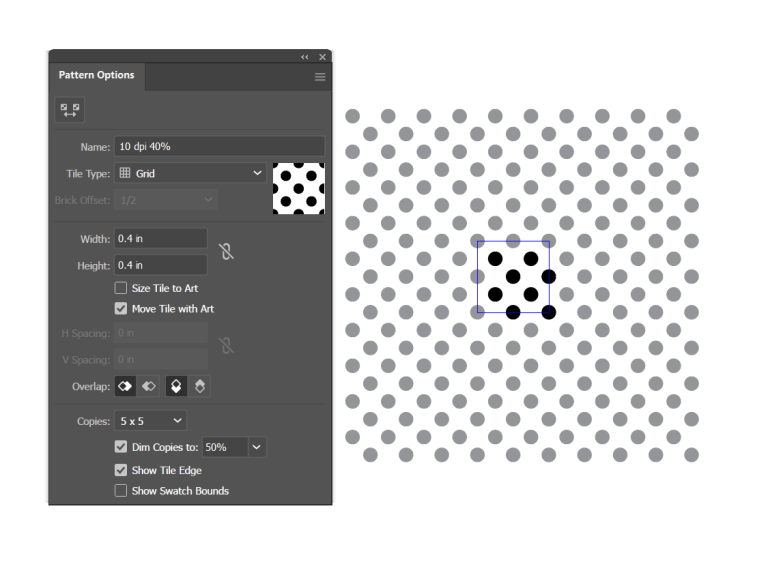Uncheck the Dim Copies to checkbox

coord(120,447)
